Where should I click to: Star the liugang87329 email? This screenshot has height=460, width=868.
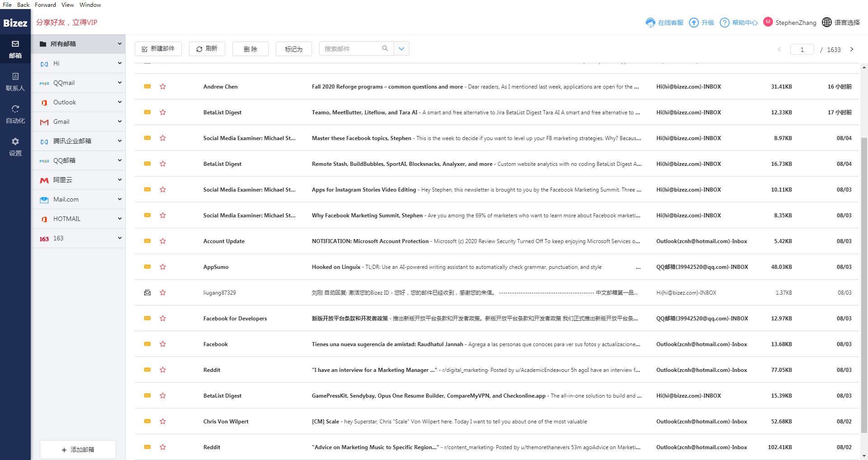pyautogui.click(x=163, y=292)
